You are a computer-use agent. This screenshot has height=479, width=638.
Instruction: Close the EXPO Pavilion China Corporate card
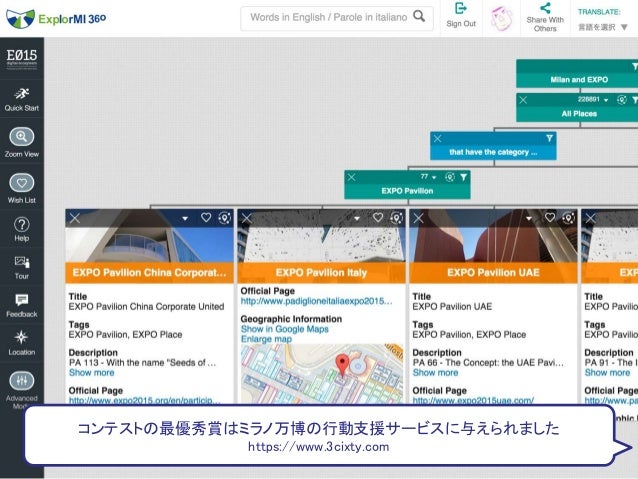click(75, 218)
